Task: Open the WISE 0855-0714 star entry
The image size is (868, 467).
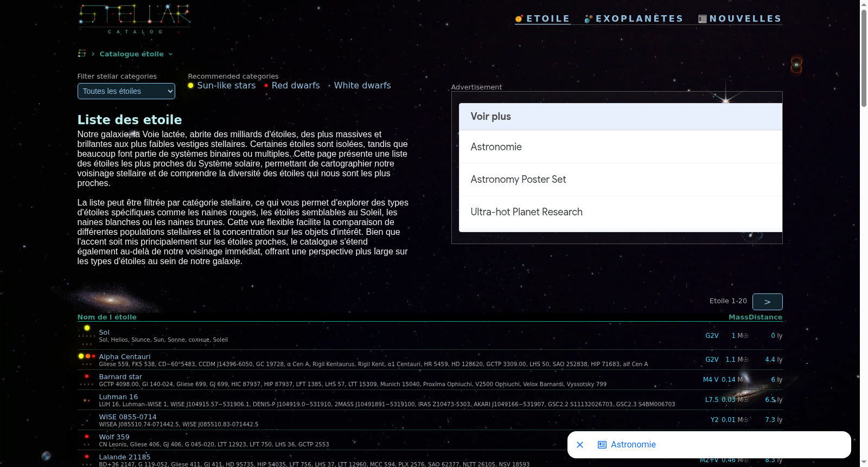Action: [x=127, y=417]
